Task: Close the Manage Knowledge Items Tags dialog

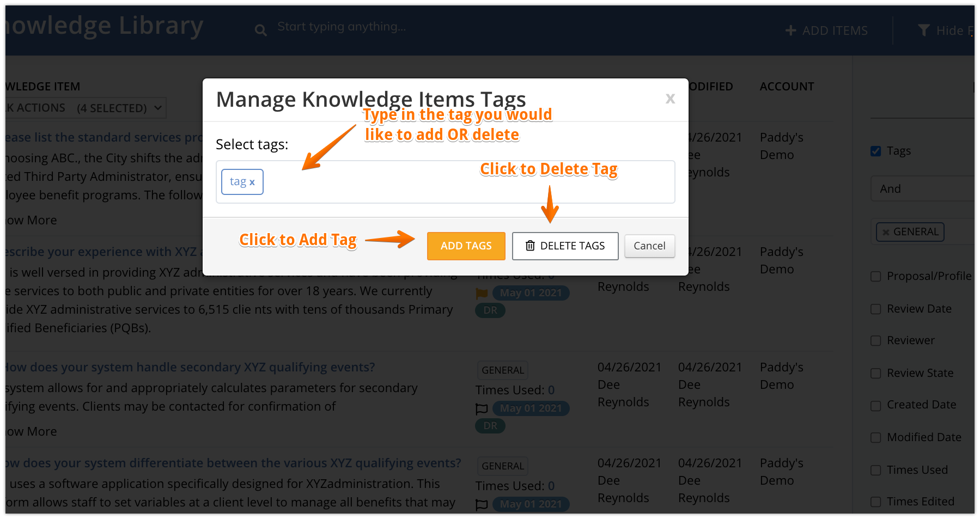Action: coord(670,99)
